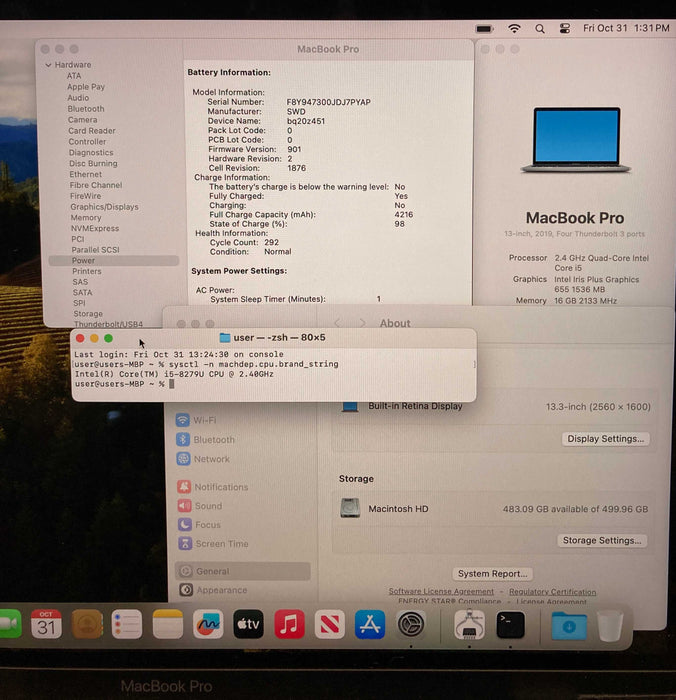This screenshot has width=676, height=700.
Task: Click date and time in menu bar
Action: (626, 28)
